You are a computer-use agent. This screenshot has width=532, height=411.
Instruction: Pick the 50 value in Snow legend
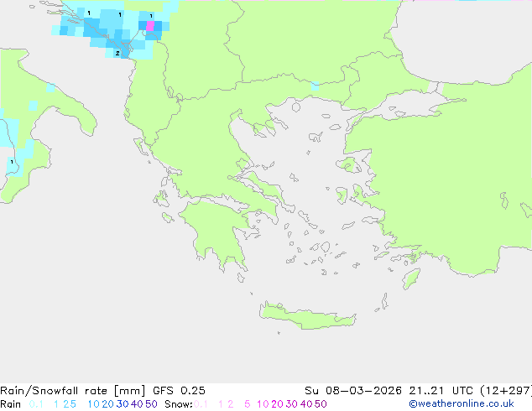point(321,404)
